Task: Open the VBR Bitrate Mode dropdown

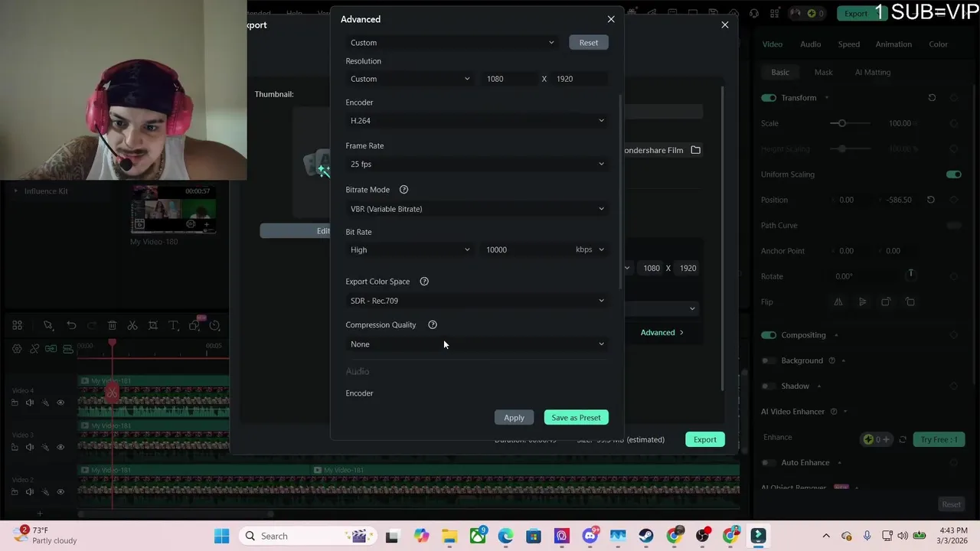Action: pyautogui.click(x=476, y=209)
